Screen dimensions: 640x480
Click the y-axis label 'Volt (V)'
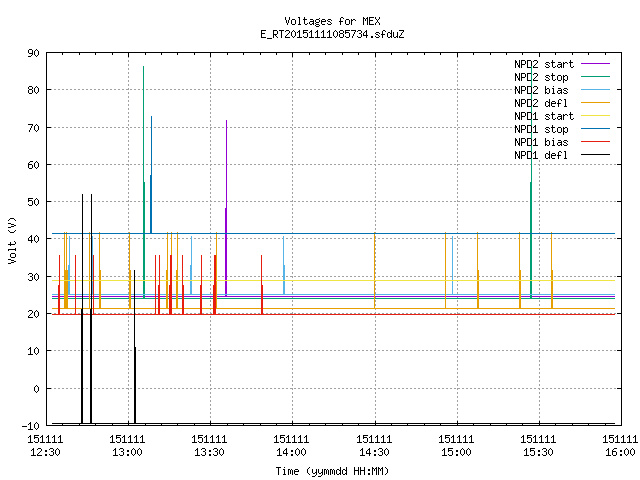(13, 240)
